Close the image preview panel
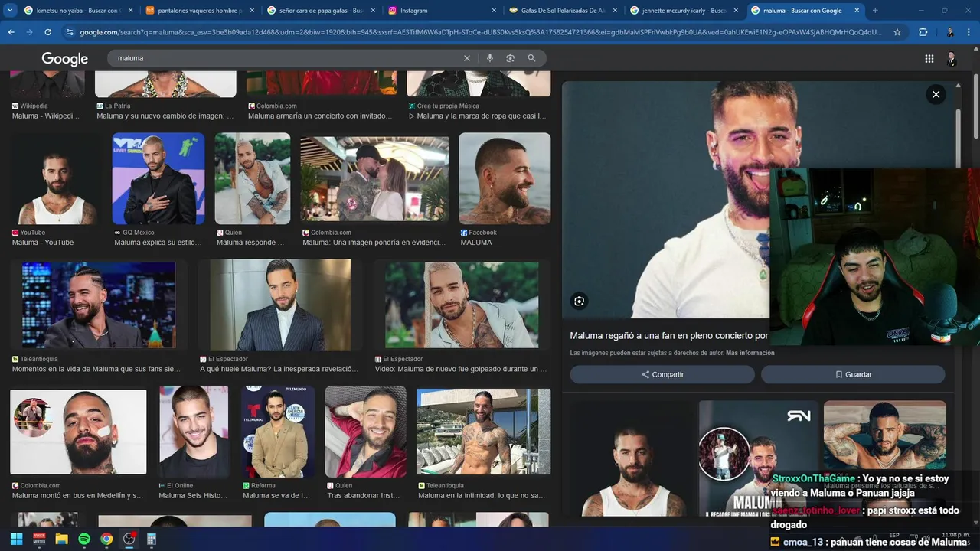This screenshot has height=551, width=980. (x=936, y=94)
